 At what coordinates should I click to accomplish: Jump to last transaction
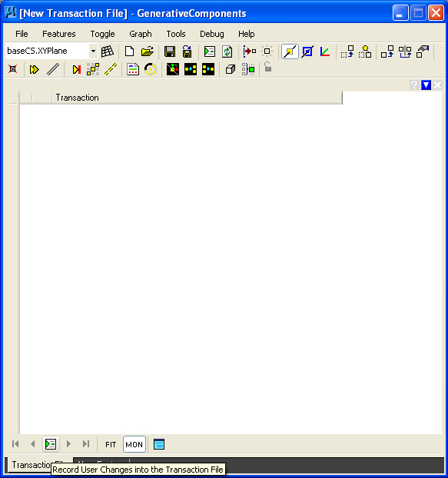pyautogui.click(x=86, y=444)
